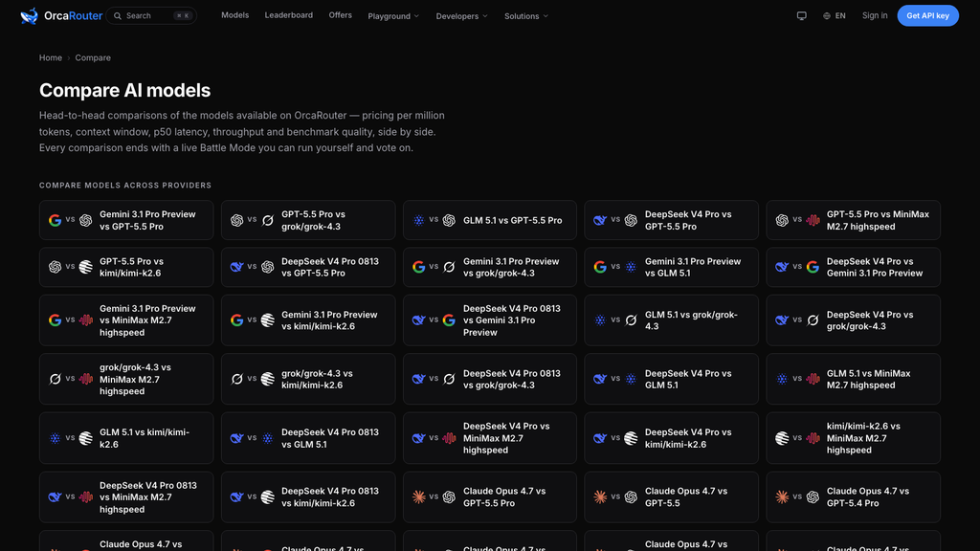Image resolution: width=980 pixels, height=551 pixels.
Task: Click Grok icon in grok/grok-4.3 vs MiniMax M2.7 card
Action: pos(55,379)
